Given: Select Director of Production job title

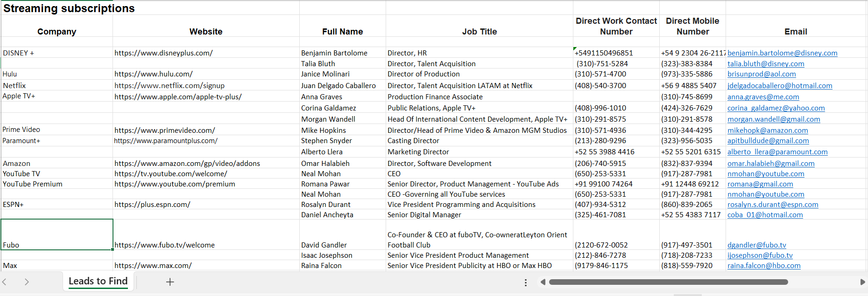Looking at the screenshot, I should point(480,74).
